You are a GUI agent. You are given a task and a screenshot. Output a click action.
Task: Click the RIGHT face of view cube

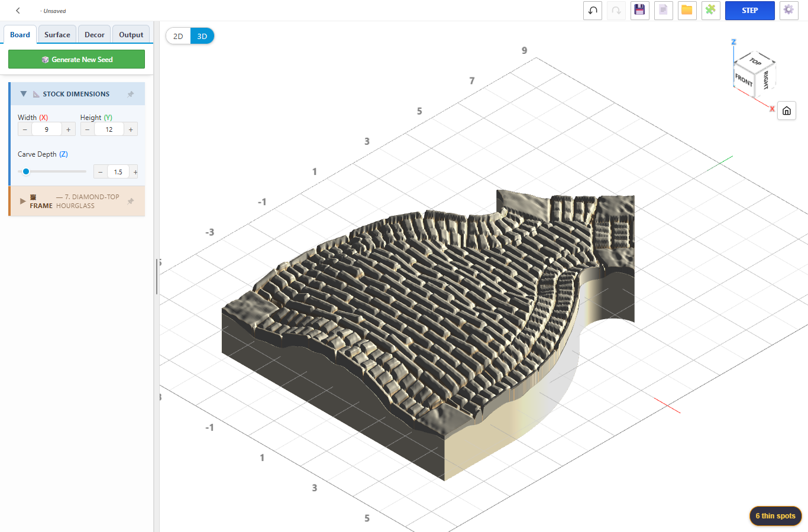765,80
